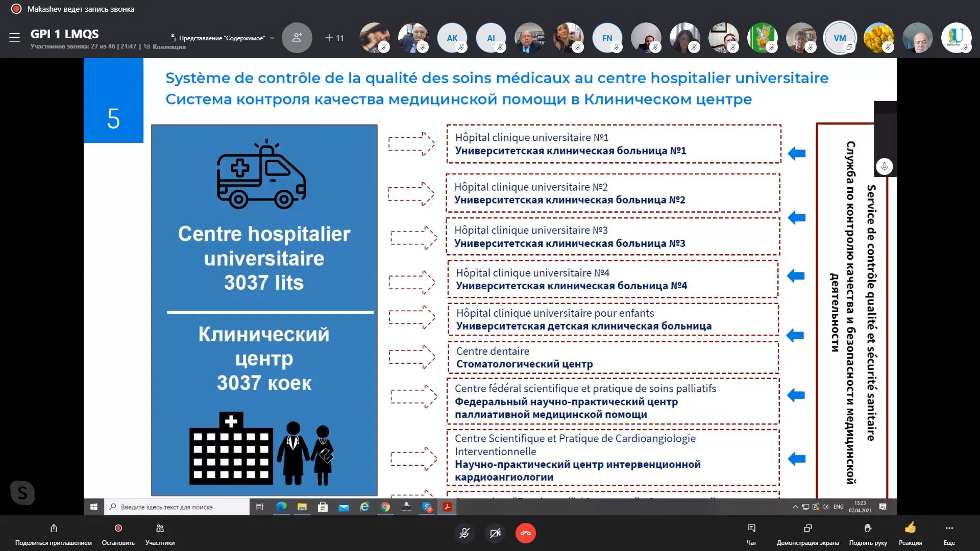The width and height of the screenshot is (980, 551).
Task: Open the hamburger menu
Action: click(14, 37)
